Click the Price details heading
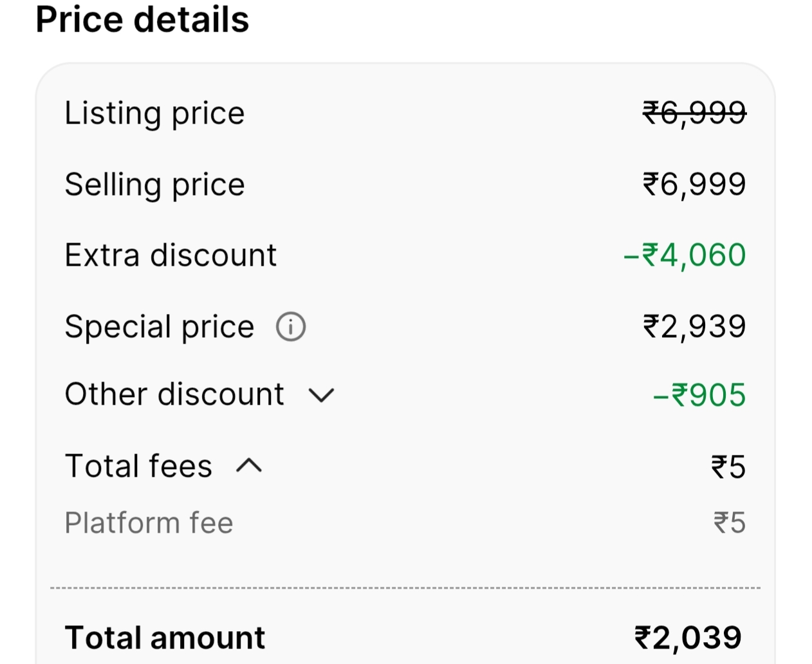This screenshot has width=812, height=664. click(x=142, y=19)
